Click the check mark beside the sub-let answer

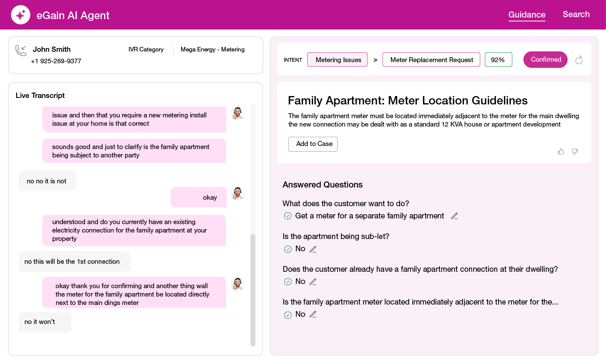pos(288,249)
